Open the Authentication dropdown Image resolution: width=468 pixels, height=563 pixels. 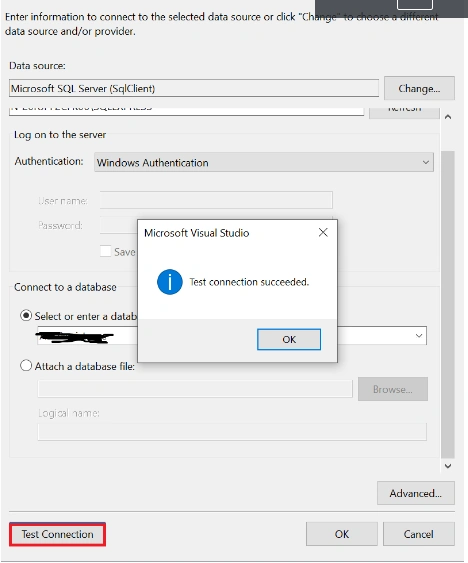(x=264, y=162)
